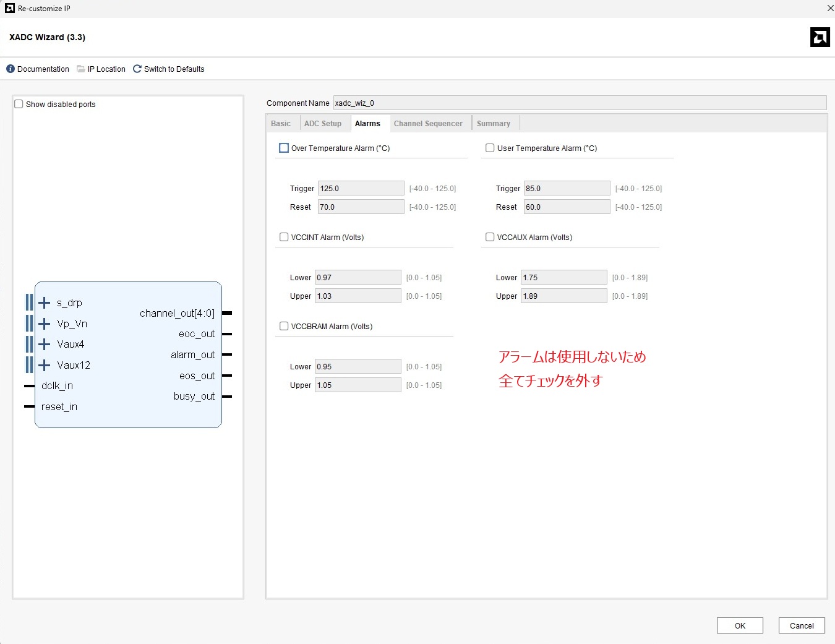Click the Component Name text field

[x=579, y=103]
